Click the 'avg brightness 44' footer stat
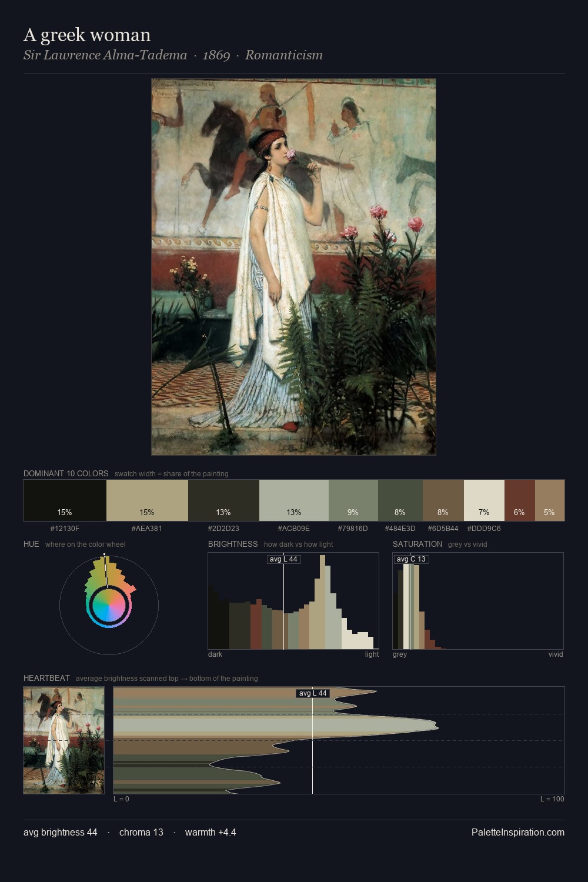This screenshot has width=588, height=882. [61, 833]
